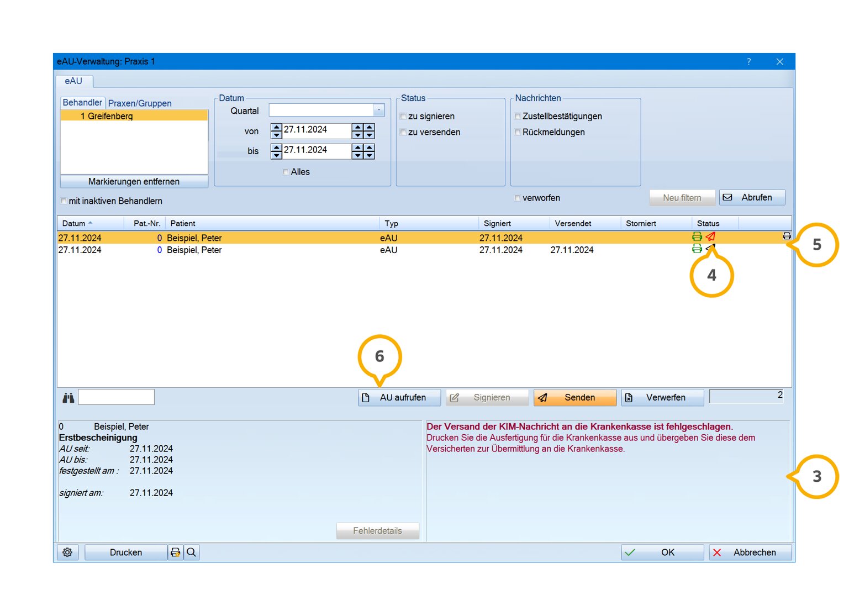Click green printer icon in the sent eAU row
The width and height of the screenshot is (849, 616).
[x=697, y=249]
